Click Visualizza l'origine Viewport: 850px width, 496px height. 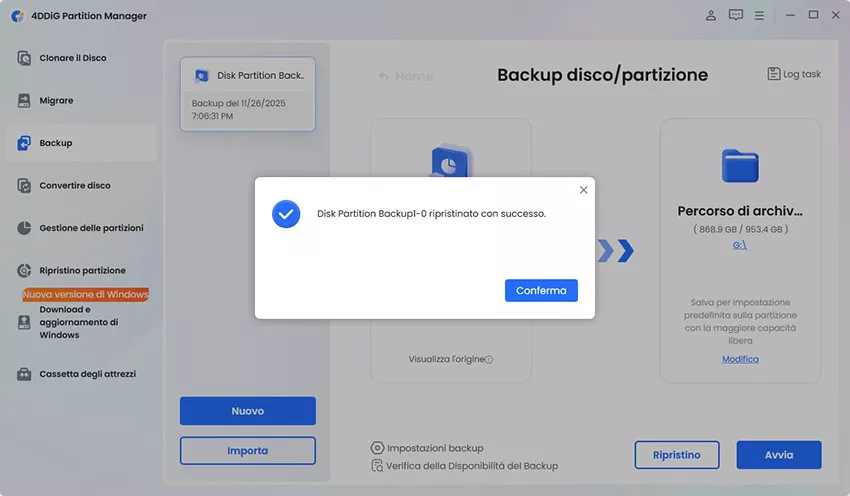[446, 359]
